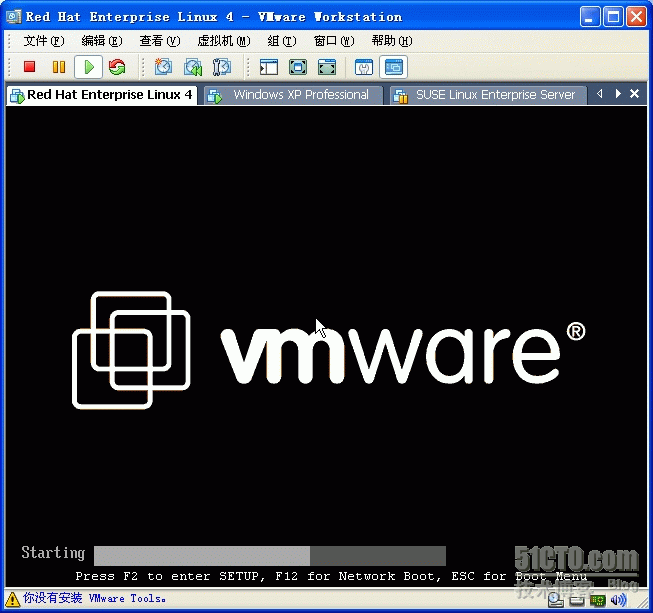Toggle the sidebar panel view icon

click(269, 67)
